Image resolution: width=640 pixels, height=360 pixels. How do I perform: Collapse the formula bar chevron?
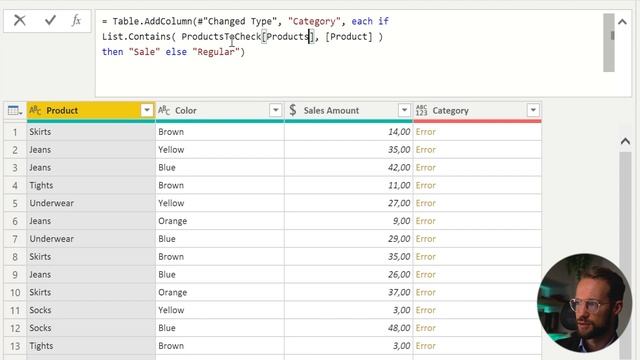(622, 22)
